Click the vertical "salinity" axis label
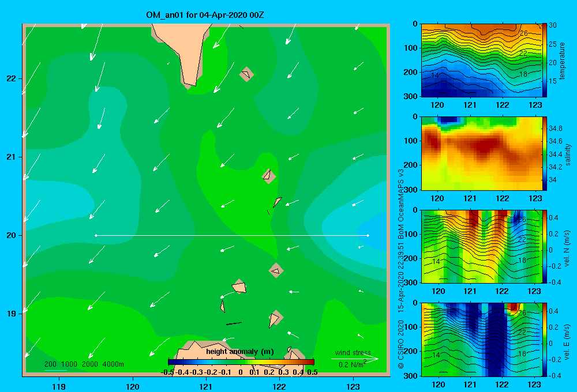 point(568,154)
